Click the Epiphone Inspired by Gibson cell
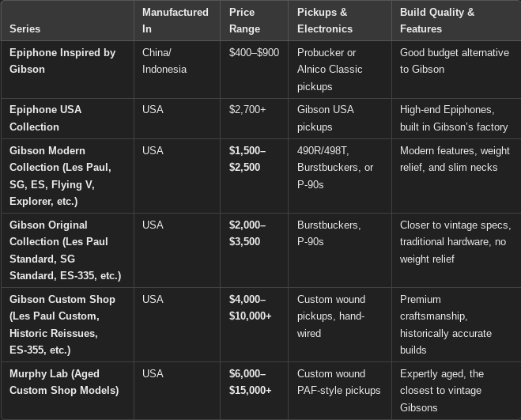This screenshot has width=521, height=420. tap(62, 61)
